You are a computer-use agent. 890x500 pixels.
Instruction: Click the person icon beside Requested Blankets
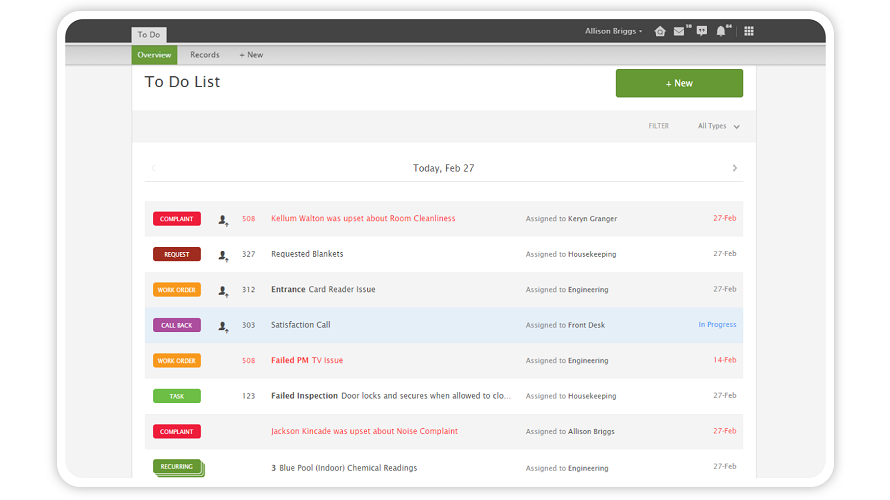[x=223, y=255]
